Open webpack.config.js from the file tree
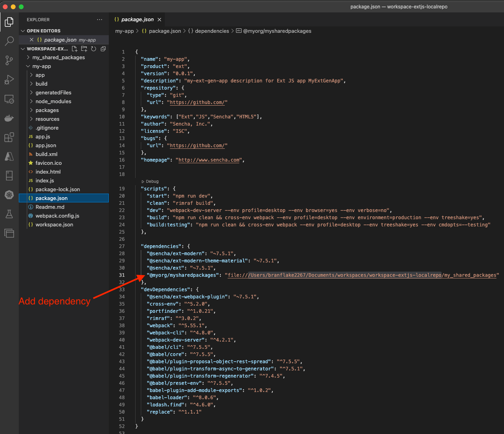504x434 pixels. click(57, 216)
